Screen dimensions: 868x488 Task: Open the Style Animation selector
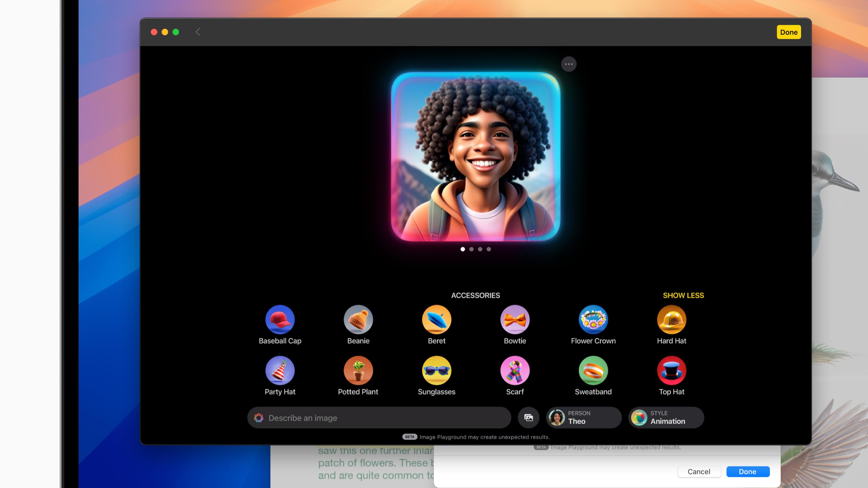666,418
